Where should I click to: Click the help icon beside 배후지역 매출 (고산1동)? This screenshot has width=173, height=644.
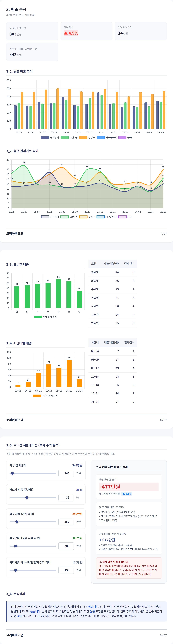pyautogui.click(x=36, y=49)
